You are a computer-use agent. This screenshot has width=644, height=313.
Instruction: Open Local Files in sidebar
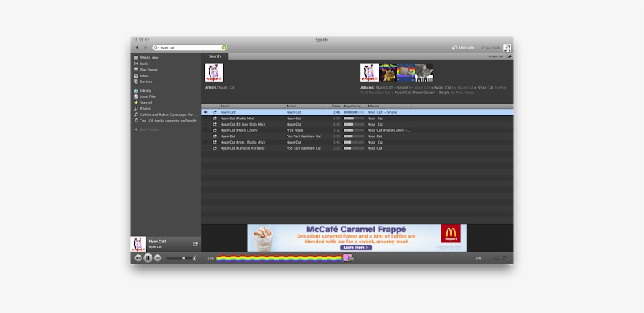145,96
